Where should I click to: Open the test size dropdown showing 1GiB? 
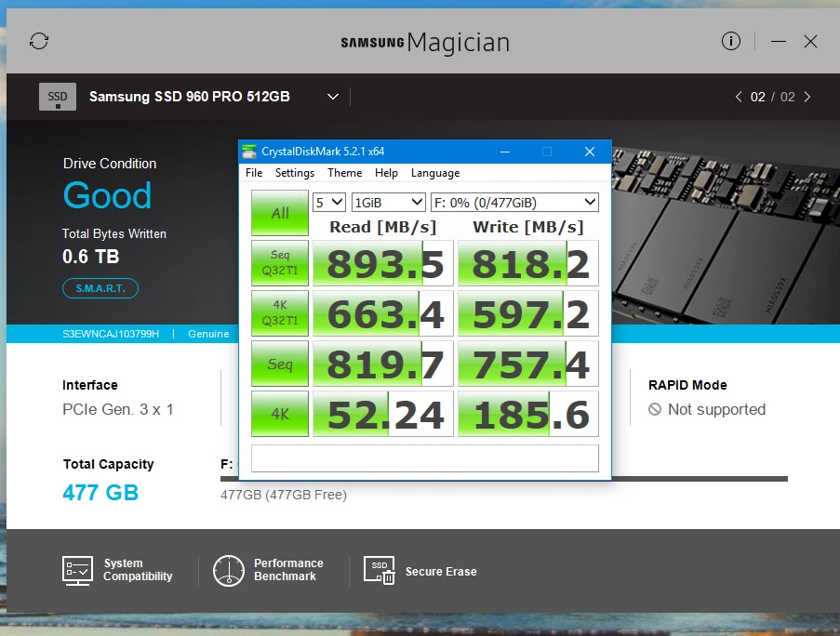(x=389, y=203)
